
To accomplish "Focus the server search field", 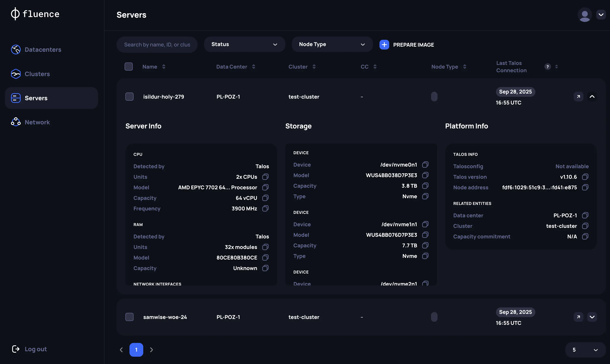I will pos(157,45).
